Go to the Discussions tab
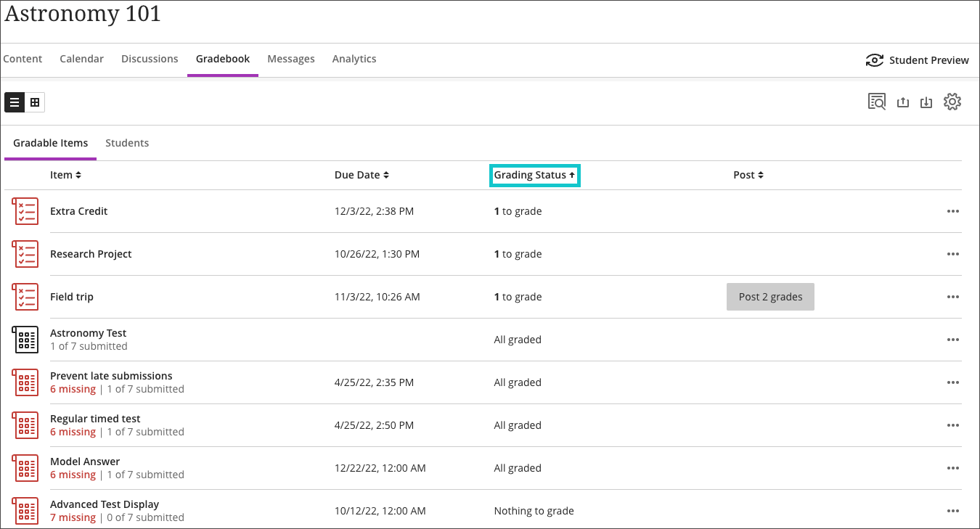 click(150, 59)
